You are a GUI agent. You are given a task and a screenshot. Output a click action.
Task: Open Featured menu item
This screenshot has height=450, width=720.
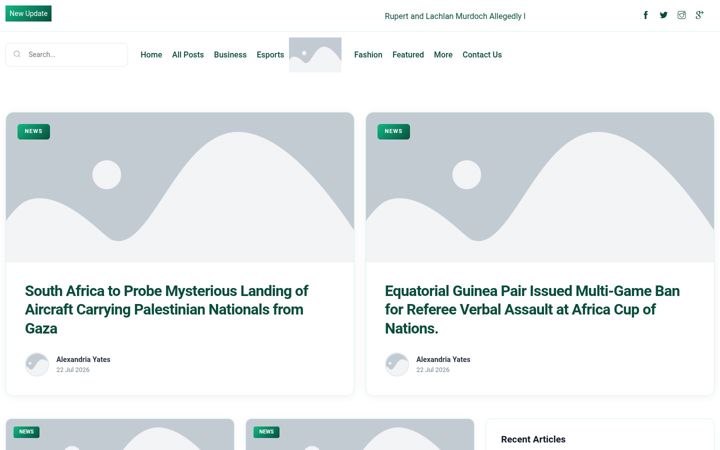click(408, 55)
